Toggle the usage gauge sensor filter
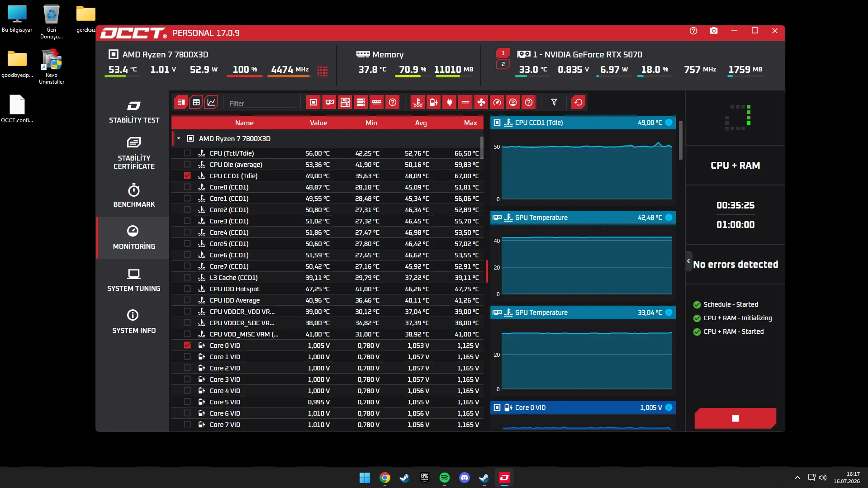Viewport: 868px width, 488px height. coord(512,102)
